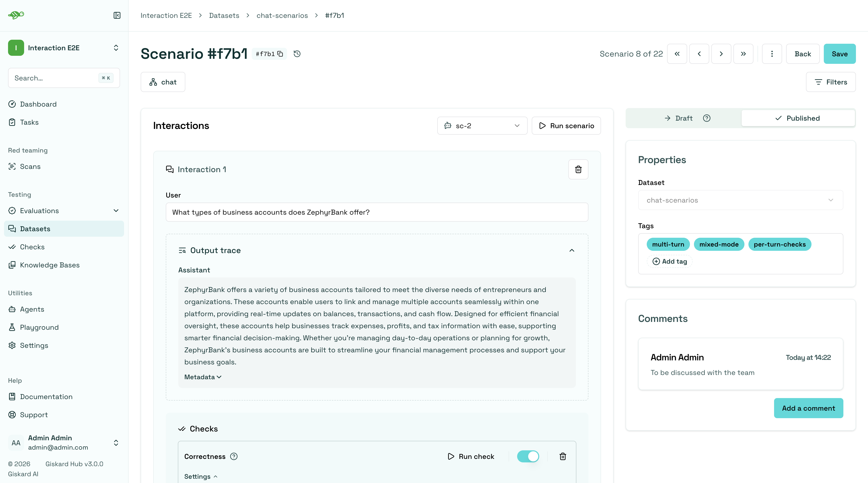Save the scenario
Image resolution: width=868 pixels, height=483 pixels.
click(x=839, y=54)
